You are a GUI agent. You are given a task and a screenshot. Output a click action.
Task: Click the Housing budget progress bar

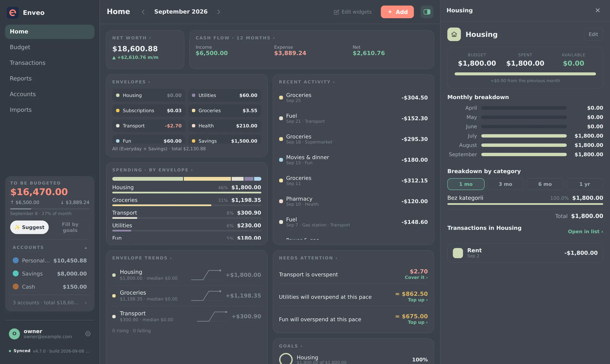click(525, 74)
